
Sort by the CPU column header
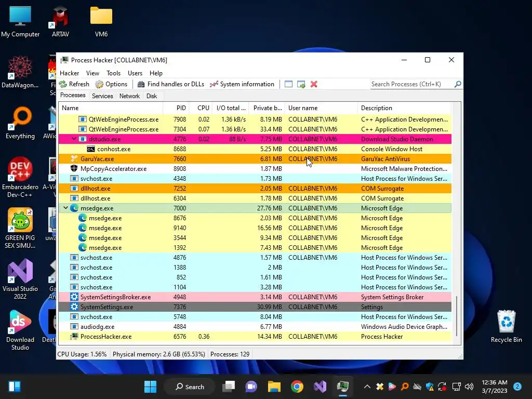(x=201, y=108)
